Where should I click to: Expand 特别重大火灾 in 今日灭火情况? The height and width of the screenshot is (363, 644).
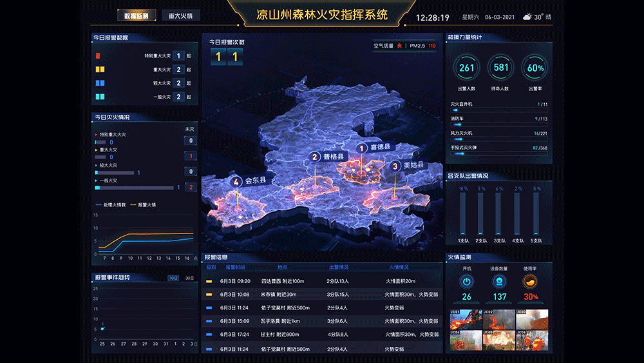coord(96,134)
